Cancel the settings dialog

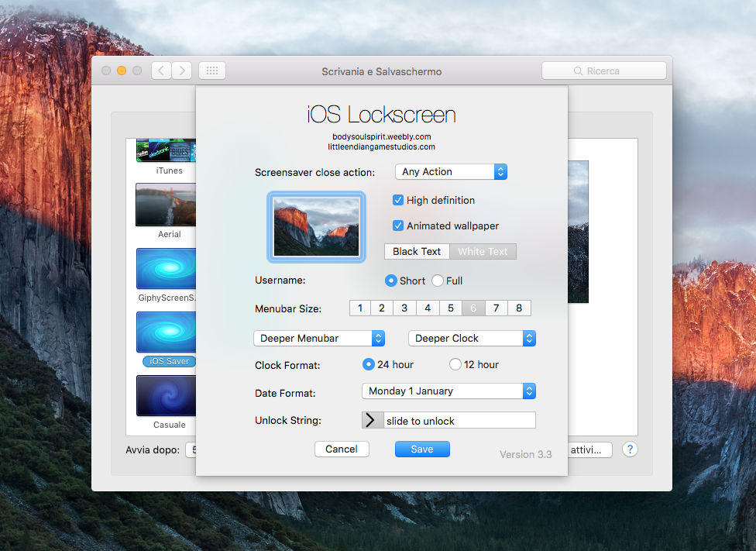click(342, 449)
